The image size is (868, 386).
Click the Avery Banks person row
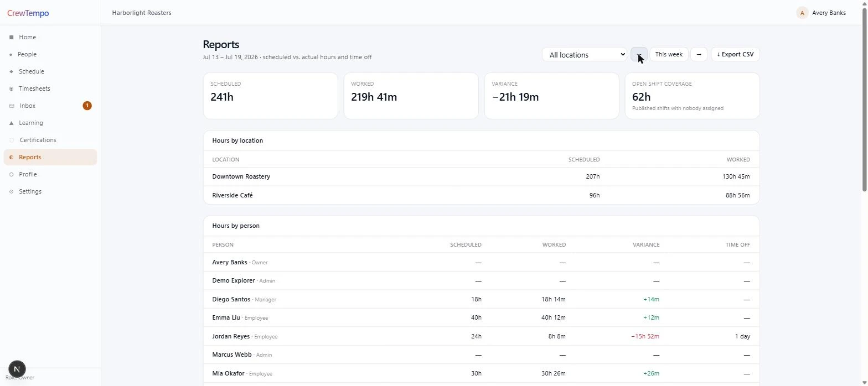click(x=481, y=262)
